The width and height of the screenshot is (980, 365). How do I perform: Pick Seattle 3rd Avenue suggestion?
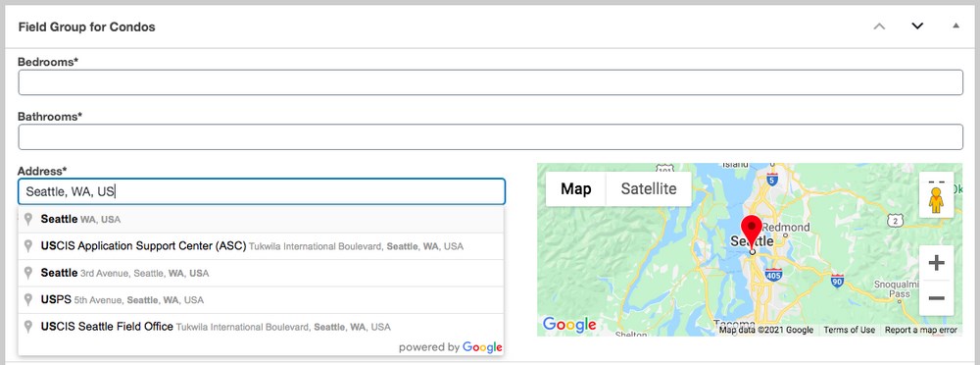click(x=261, y=273)
